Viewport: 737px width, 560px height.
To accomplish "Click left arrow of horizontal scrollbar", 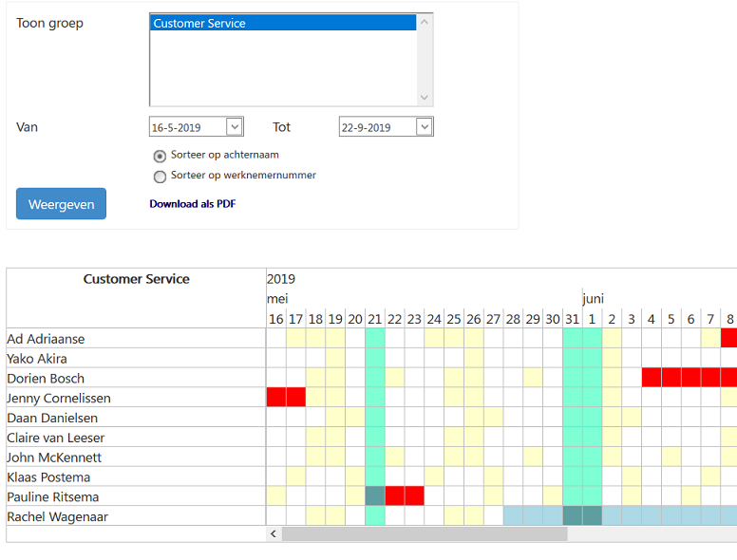I will coord(274,533).
